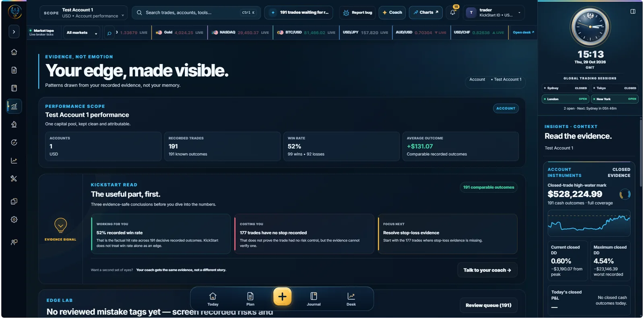Open the Coach button
The image size is (644, 319).
point(392,12)
